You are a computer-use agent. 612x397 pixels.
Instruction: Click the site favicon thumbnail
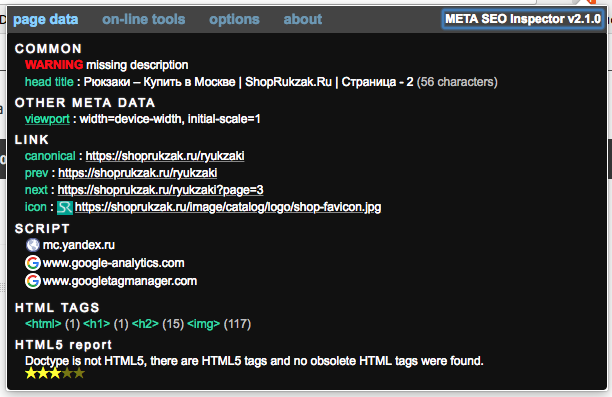(65, 207)
